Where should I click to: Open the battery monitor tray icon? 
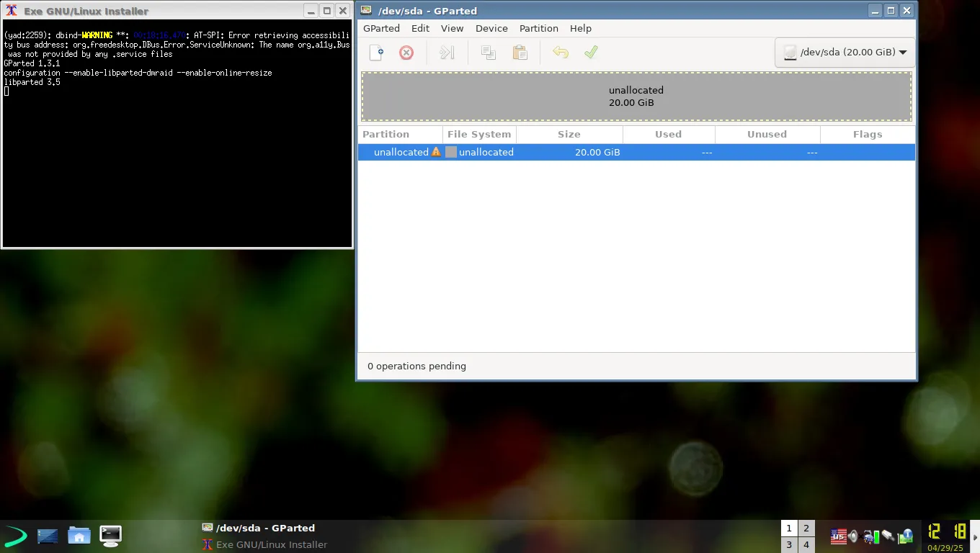876,536
